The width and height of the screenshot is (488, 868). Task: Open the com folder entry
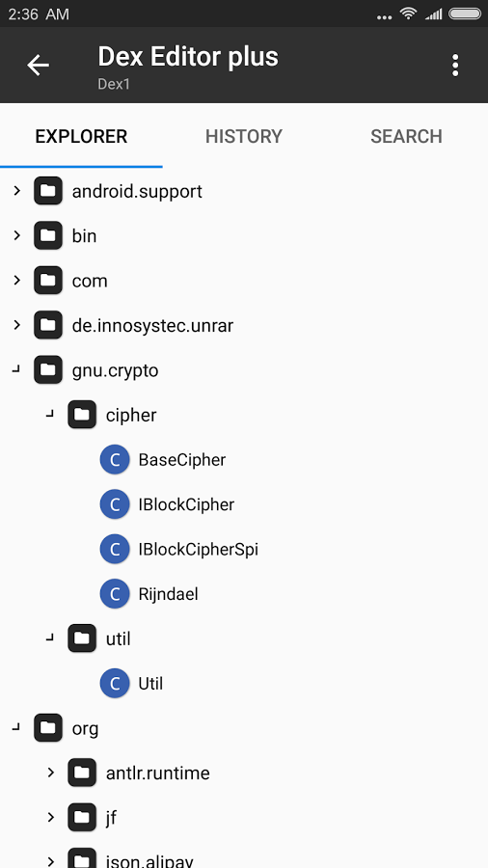tap(244, 281)
